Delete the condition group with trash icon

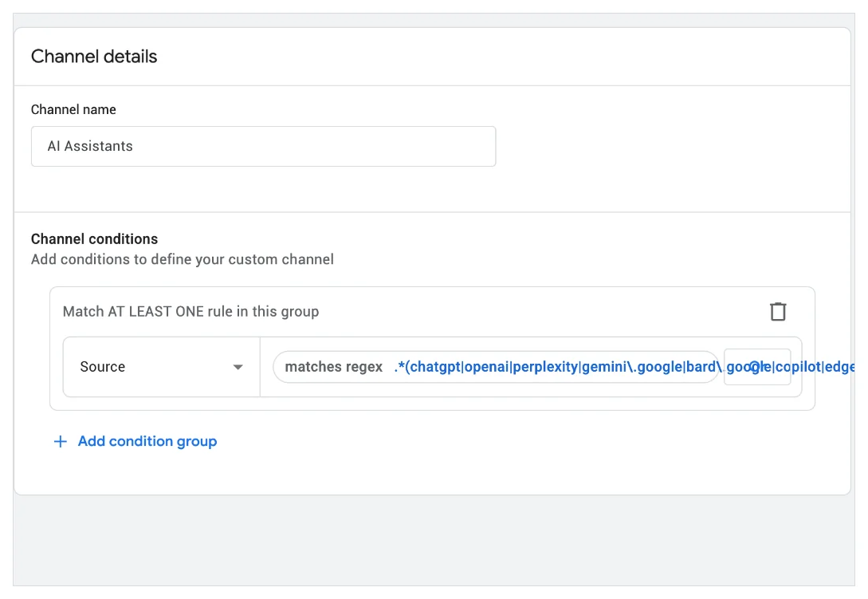click(x=778, y=311)
